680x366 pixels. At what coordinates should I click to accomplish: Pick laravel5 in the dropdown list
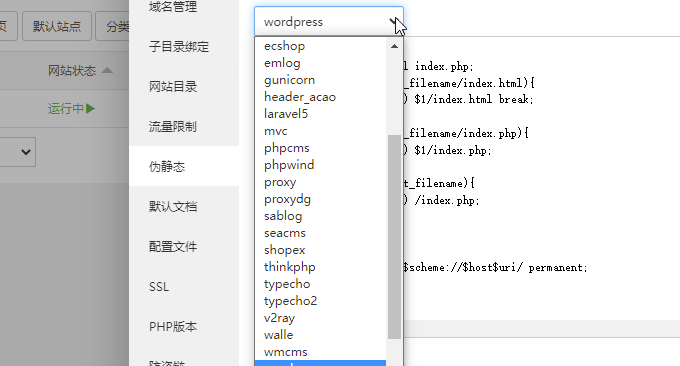coord(320,114)
